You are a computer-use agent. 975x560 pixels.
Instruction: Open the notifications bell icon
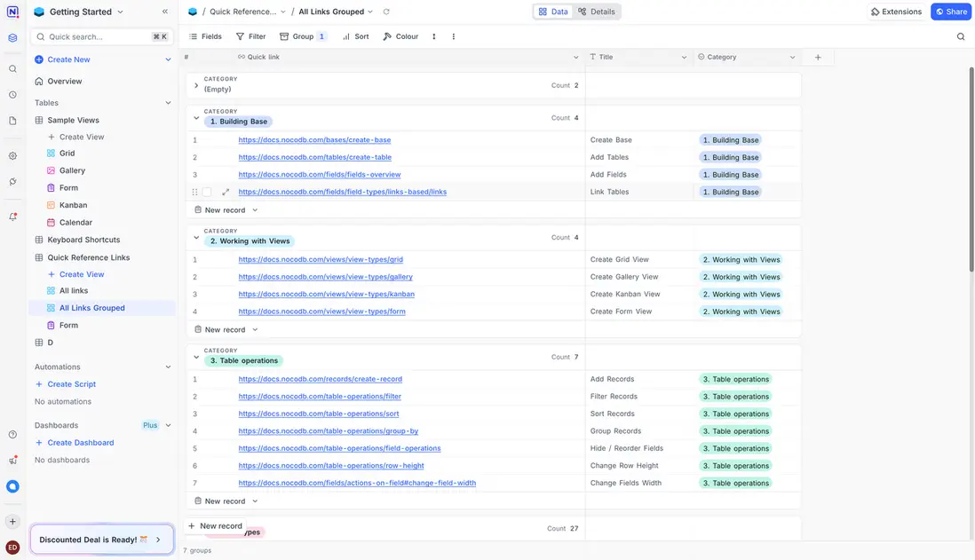point(12,217)
